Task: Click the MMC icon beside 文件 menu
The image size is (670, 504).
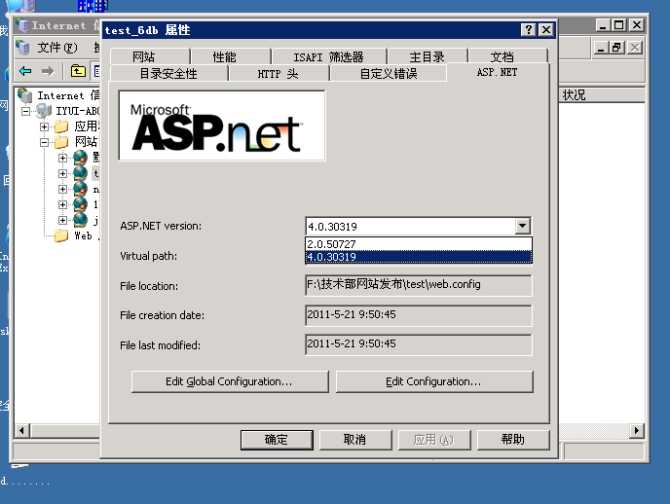Action: coord(23,47)
